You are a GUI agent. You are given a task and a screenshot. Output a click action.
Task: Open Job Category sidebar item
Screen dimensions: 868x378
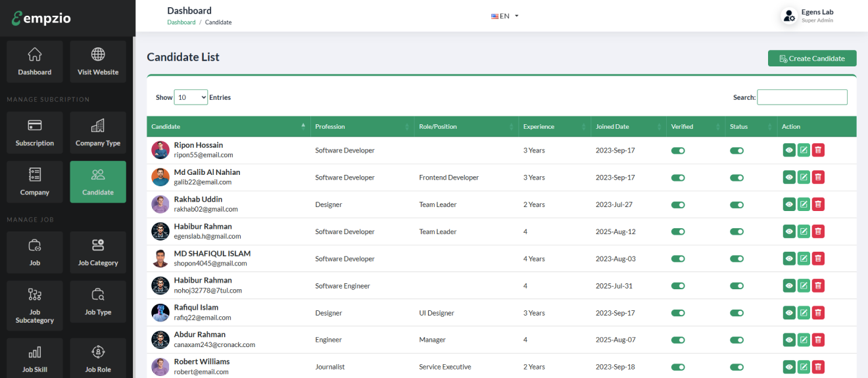[x=98, y=252]
